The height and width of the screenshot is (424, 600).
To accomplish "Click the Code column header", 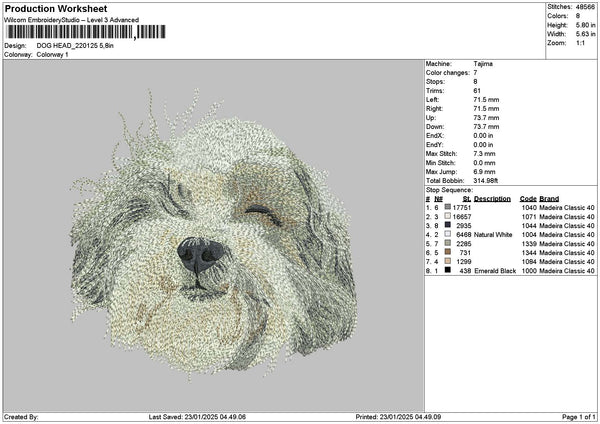I will coord(528,198).
